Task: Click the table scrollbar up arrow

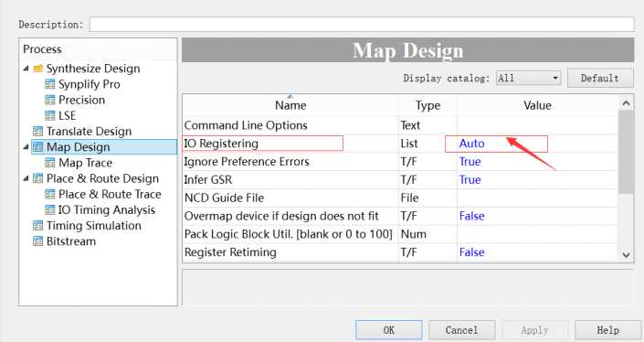Action: (626, 103)
